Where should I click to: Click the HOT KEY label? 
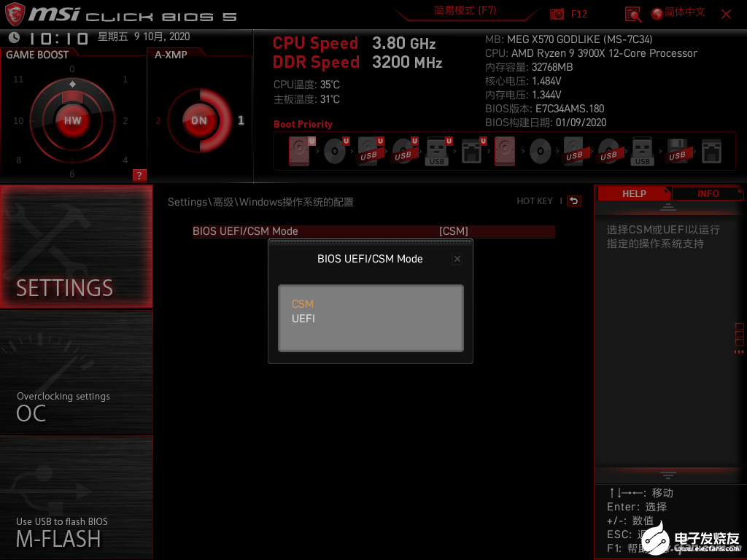click(535, 201)
